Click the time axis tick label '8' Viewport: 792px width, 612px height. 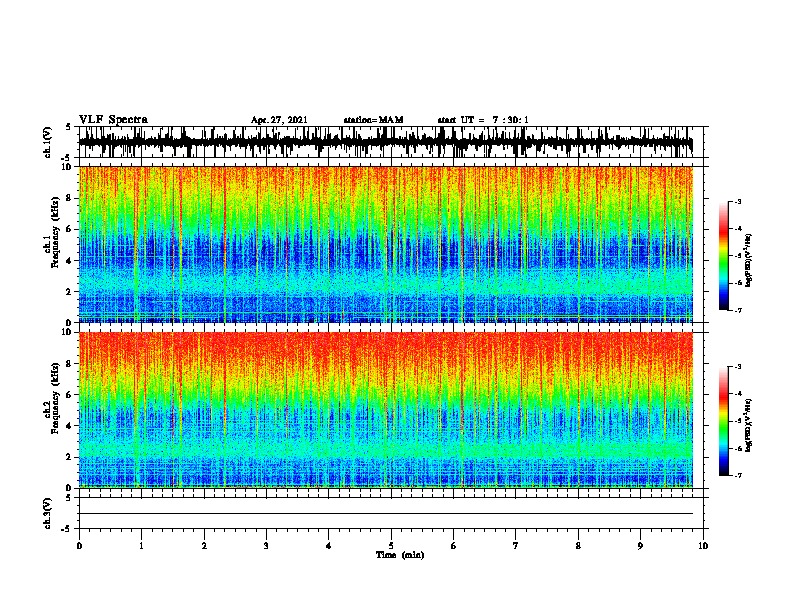(x=578, y=546)
